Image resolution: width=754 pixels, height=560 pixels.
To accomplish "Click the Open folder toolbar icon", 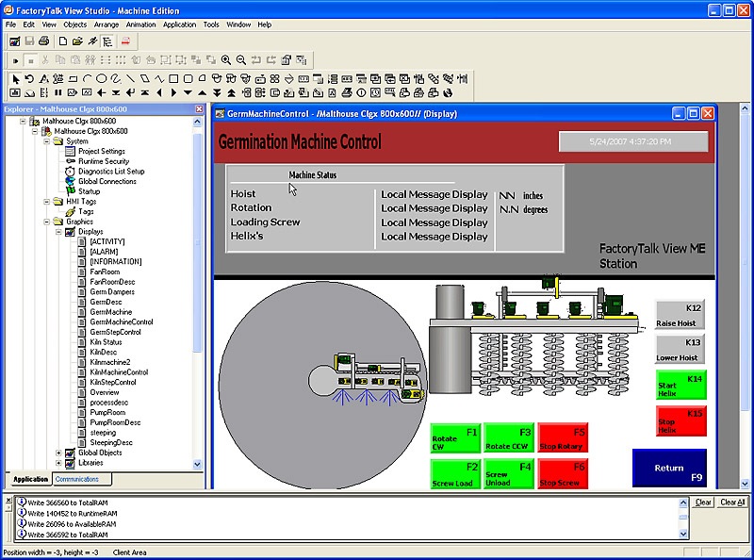I will pos(77,41).
